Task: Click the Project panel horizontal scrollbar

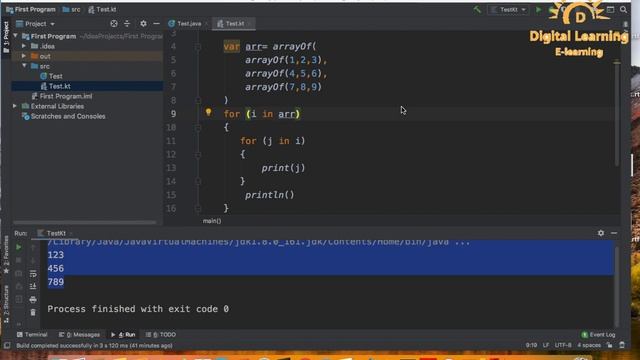Action: click(x=85, y=222)
